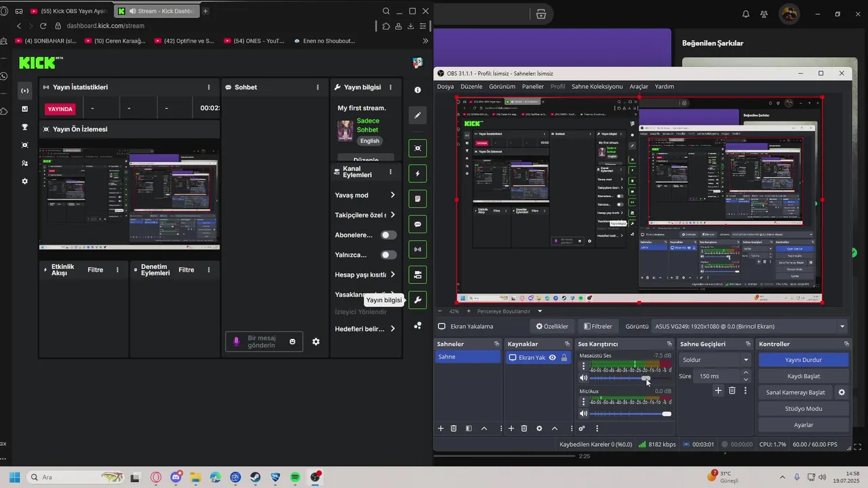
Task: Open the stream dashboard icon in Kick sidebar
Action: click(x=24, y=91)
